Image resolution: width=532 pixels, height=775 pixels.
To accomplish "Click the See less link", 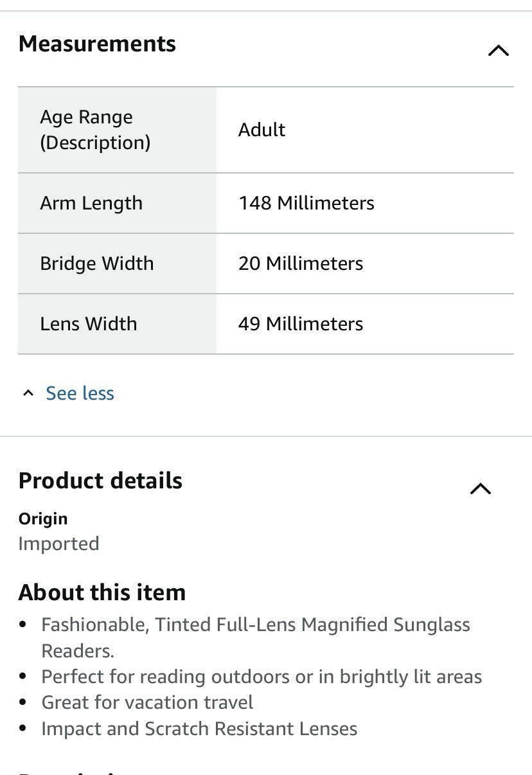I will (80, 393).
